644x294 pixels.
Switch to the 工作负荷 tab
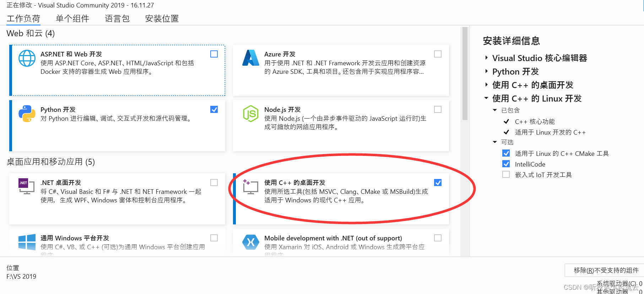pyautogui.click(x=23, y=18)
